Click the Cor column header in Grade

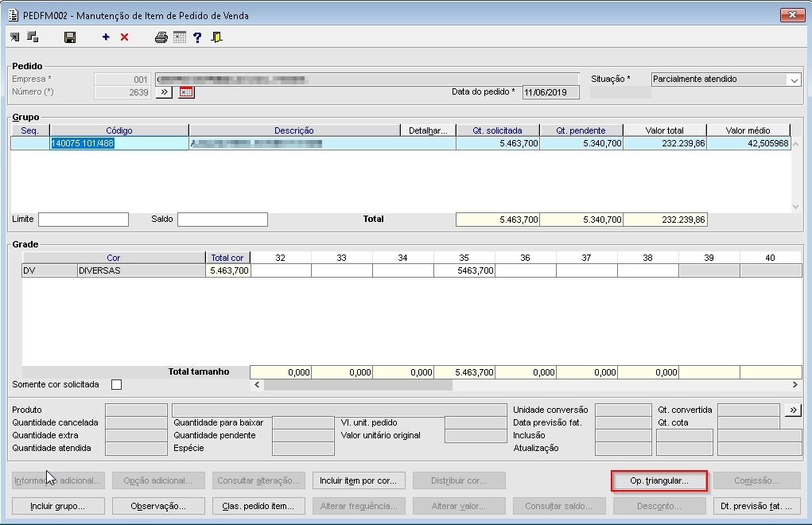pyautogui.click(x=114, y=258)
